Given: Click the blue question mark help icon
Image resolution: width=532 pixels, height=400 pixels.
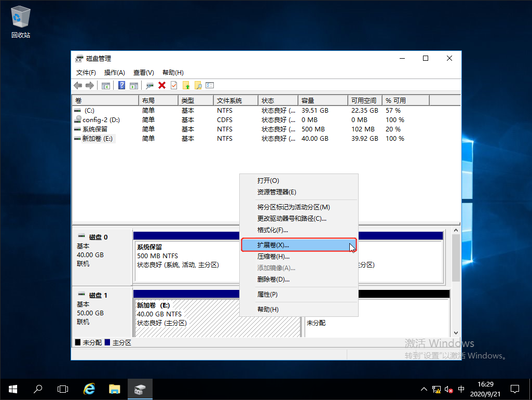Looking at the screenshot, I should tap(121, 86).
